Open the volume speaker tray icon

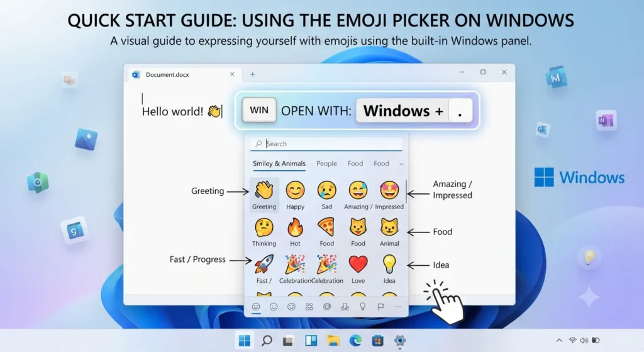pyautogui.click(x=584, y=340)
